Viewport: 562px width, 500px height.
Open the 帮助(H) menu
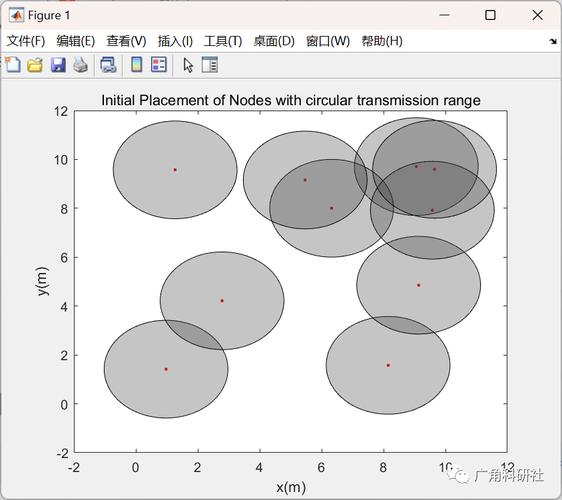tap(382, 41)
